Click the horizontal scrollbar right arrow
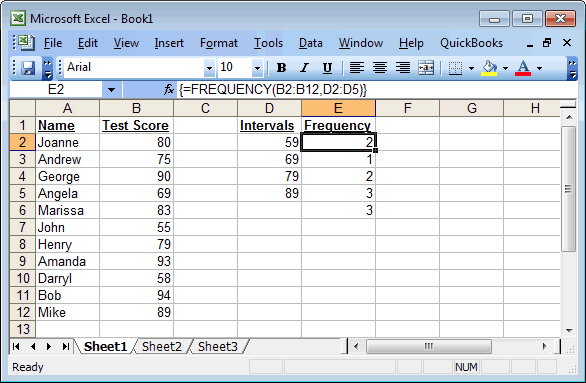The height and width of the screenshot is (383, 586). [545, 347]
